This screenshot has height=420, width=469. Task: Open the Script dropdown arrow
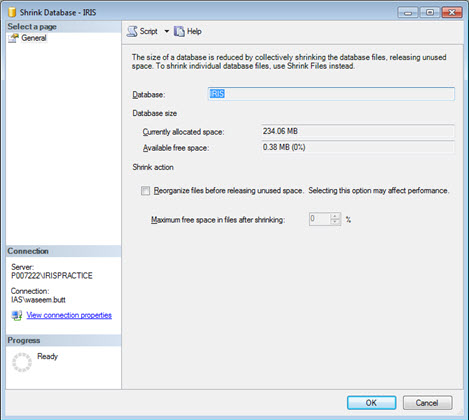[x=167, y=31]
